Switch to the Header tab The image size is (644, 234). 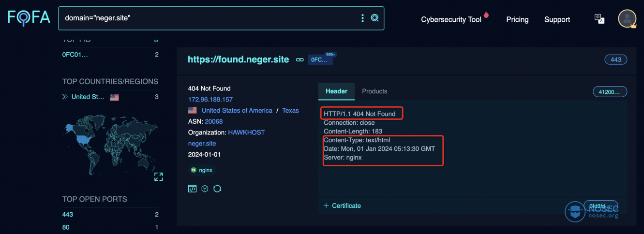[336, 91]
